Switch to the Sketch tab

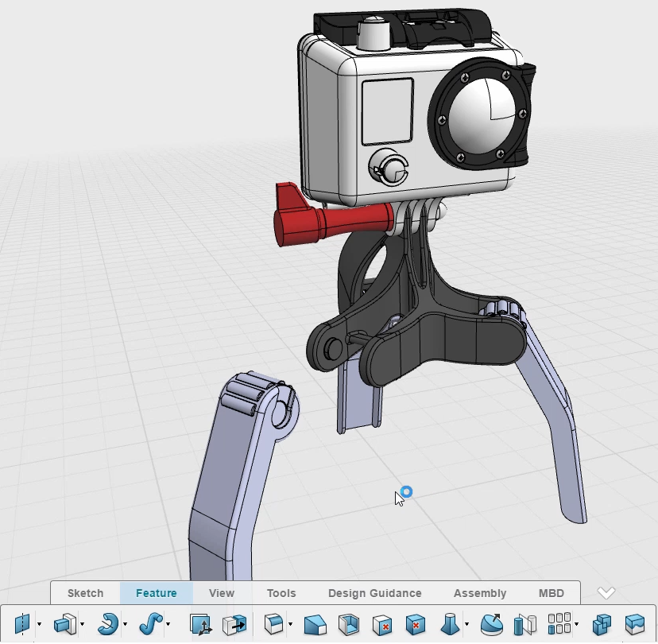pos(84,593)
